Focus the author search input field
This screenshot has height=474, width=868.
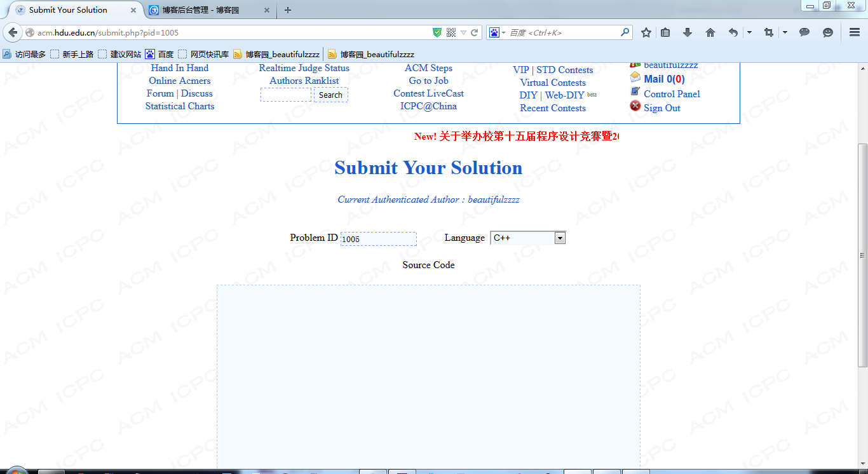click(286, 95)
